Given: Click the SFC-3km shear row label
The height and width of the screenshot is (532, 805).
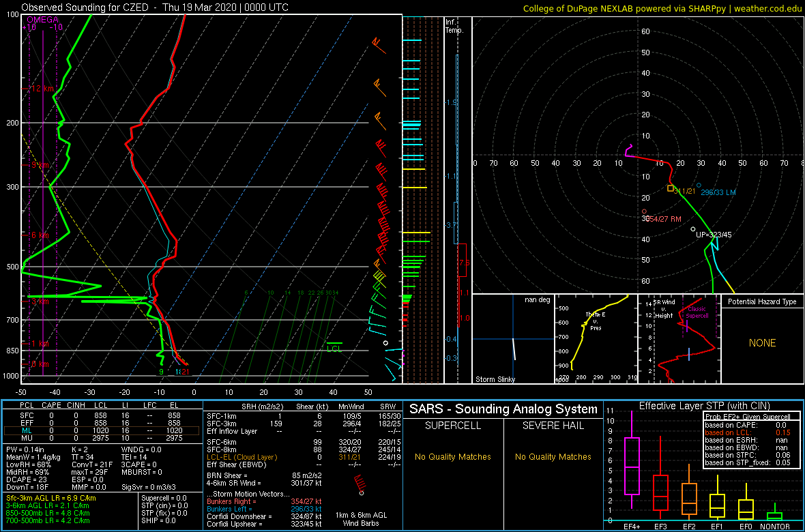Looking at the screenshot, I should 222,423.
